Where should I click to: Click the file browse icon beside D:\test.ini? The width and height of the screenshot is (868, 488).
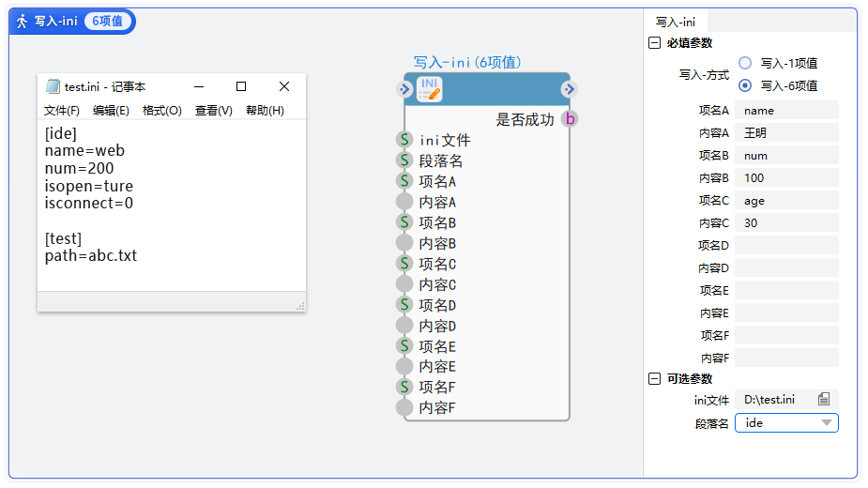824,399
